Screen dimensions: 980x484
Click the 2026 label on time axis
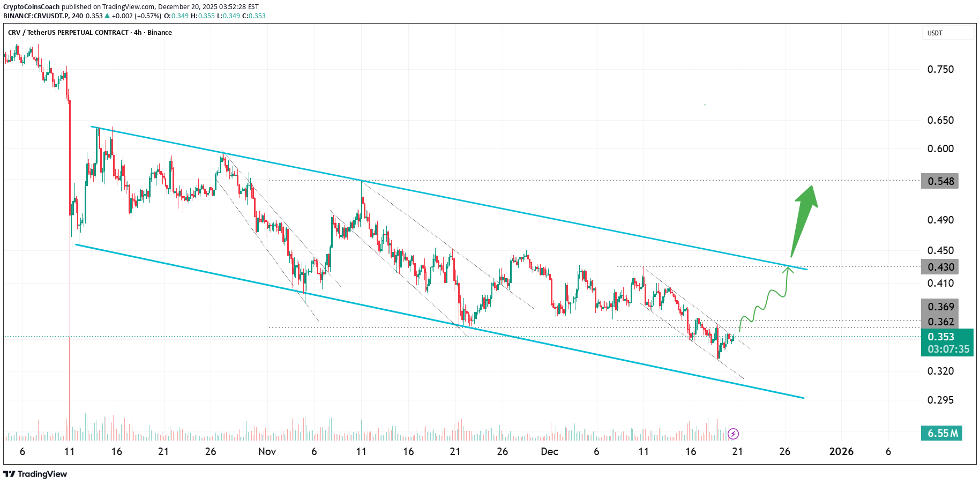coord(841,451)
